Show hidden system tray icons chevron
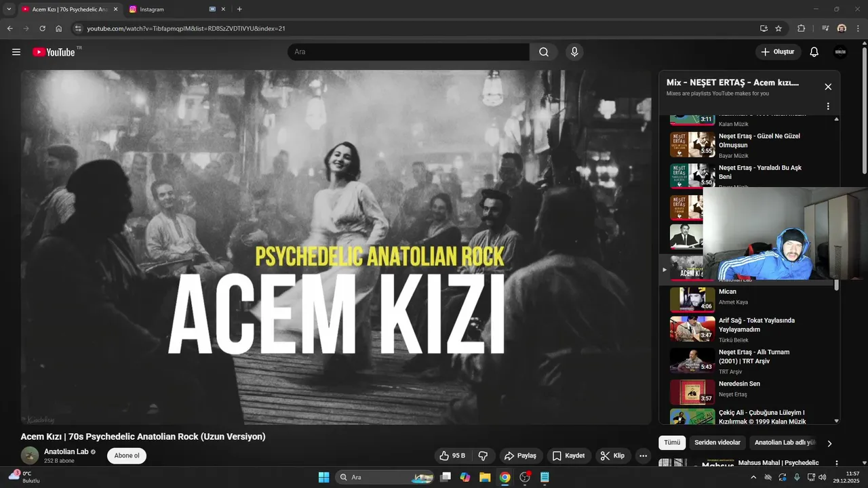This screenshot has height=488, width=868. [x=753, y=477]
